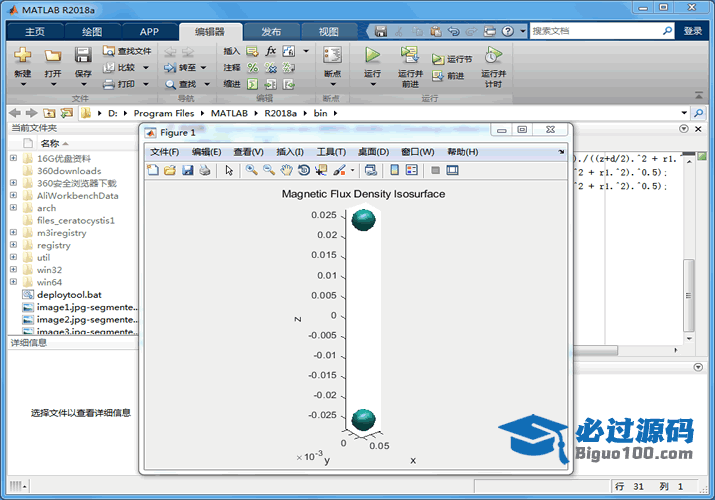Screen dimensions: 715x500
Task: Open Figure 1 文件(F) menu
Action: [x=165, y=152]
